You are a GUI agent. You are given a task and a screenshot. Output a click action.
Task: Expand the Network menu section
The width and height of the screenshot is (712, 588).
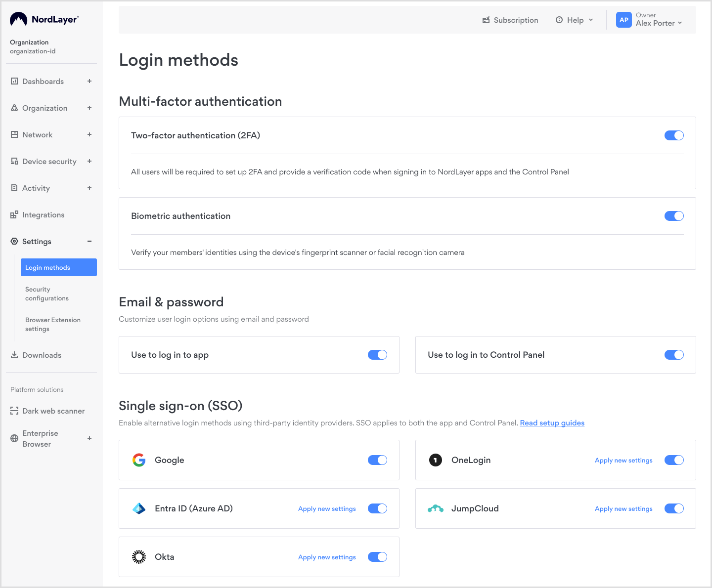[x=89, y=134]
